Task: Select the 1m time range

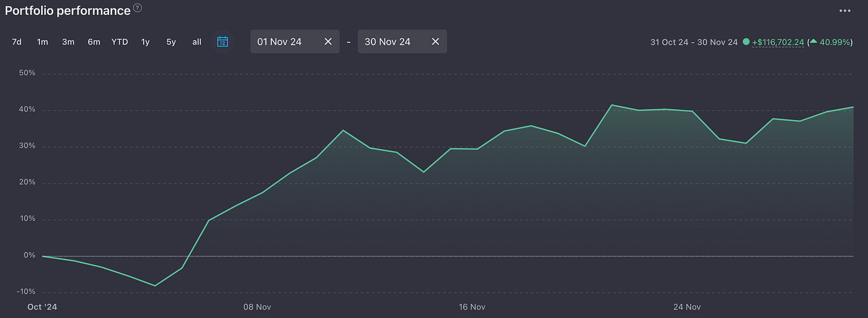Action: 42,42
